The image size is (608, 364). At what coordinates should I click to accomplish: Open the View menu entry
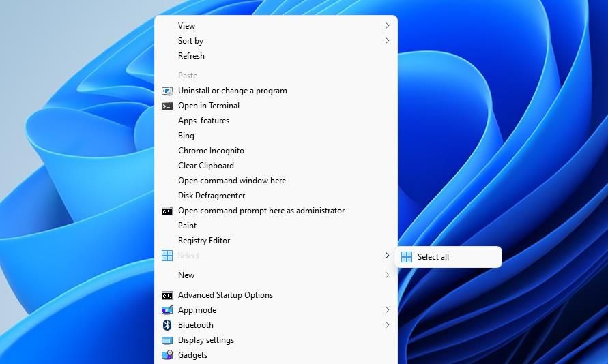click(x=276, y=26)
